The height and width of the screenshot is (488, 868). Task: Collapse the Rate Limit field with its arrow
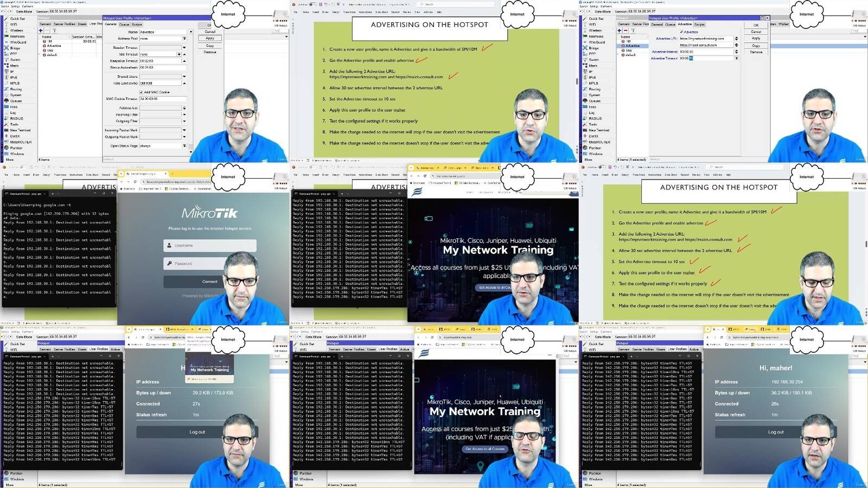coord(184,83)
